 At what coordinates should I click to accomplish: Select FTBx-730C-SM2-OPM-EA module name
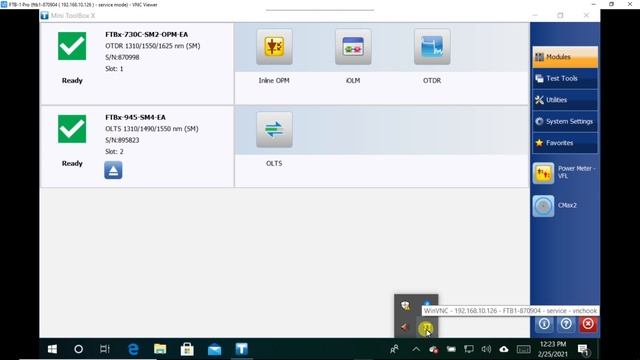[147, 35]
